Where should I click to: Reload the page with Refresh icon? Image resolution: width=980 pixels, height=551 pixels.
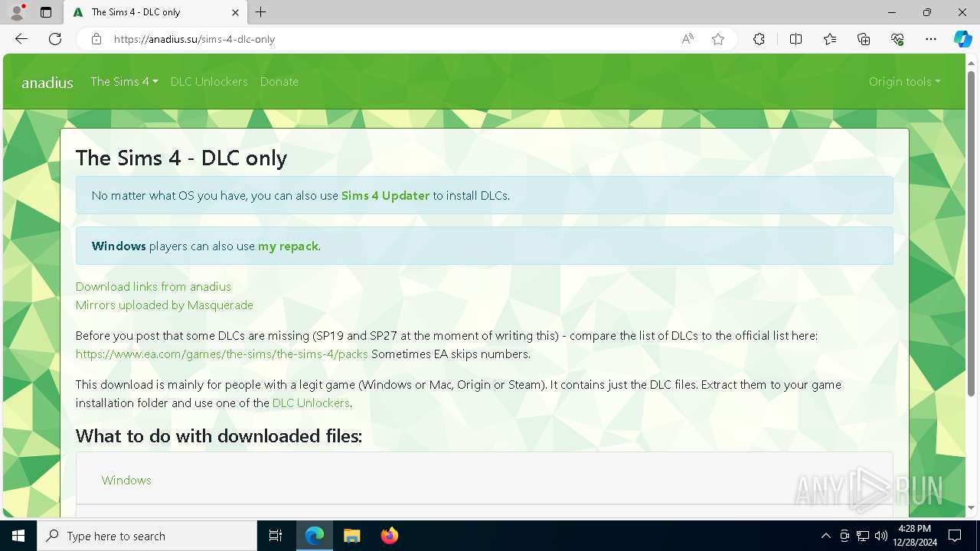[x=55, y=39]
